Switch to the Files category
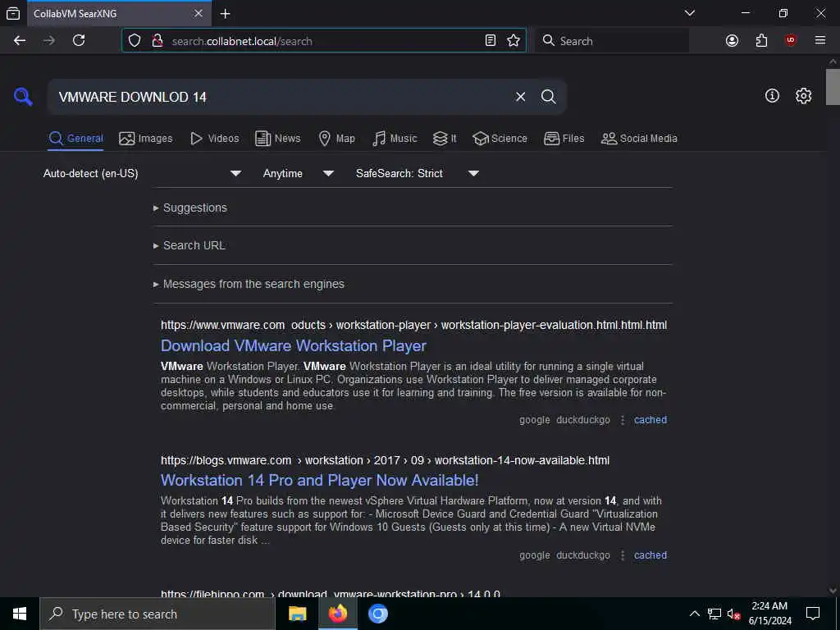The height and width of the screenshot is (630, 840). tap(564, 138)
